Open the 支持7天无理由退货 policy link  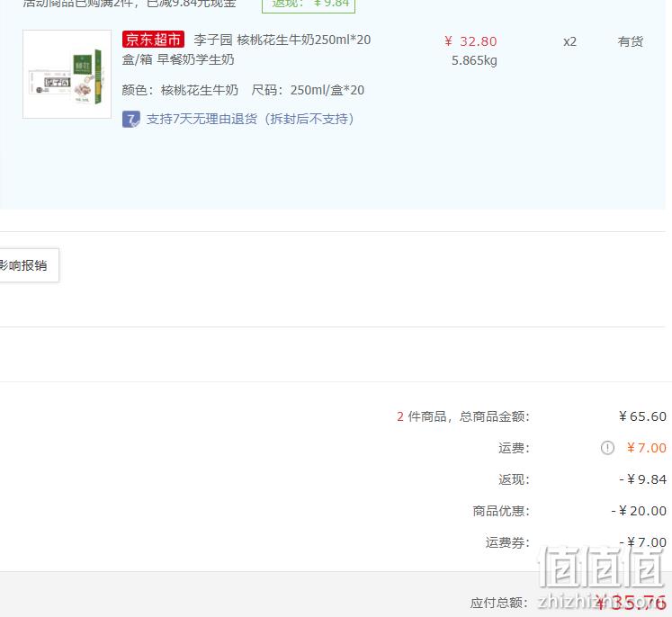coord(250,119)
